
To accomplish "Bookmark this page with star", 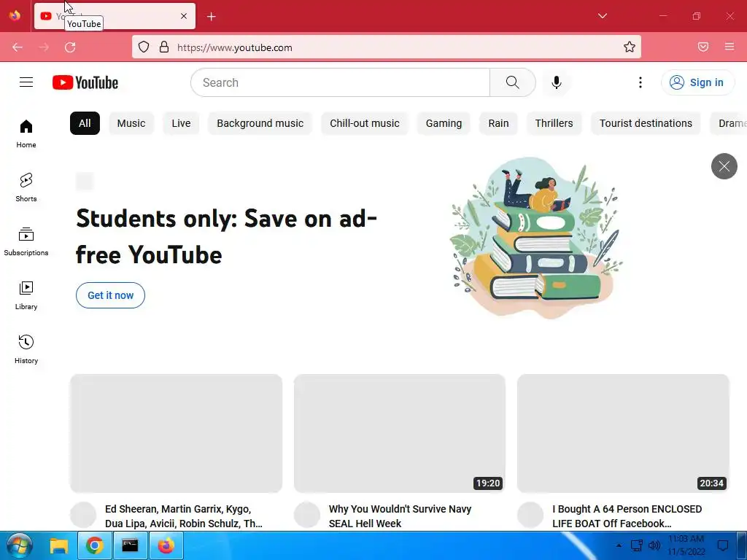I will [630, 47].
